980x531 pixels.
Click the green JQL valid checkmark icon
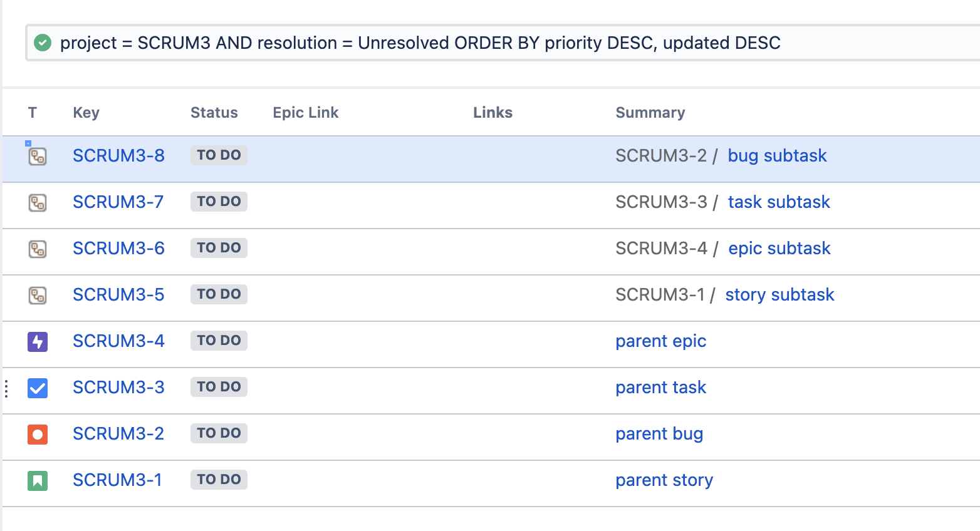pyautogui.click(x=43, y=43)
